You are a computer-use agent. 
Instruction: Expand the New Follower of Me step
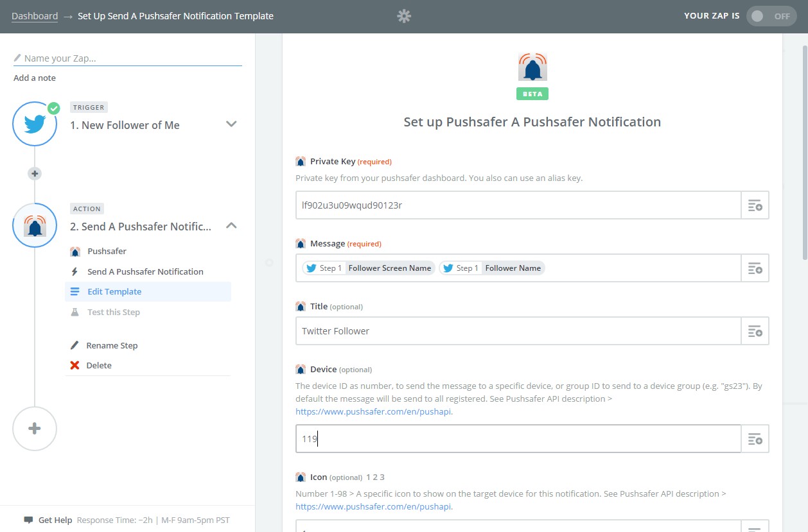pyautogui.click(x=232, y=124)
